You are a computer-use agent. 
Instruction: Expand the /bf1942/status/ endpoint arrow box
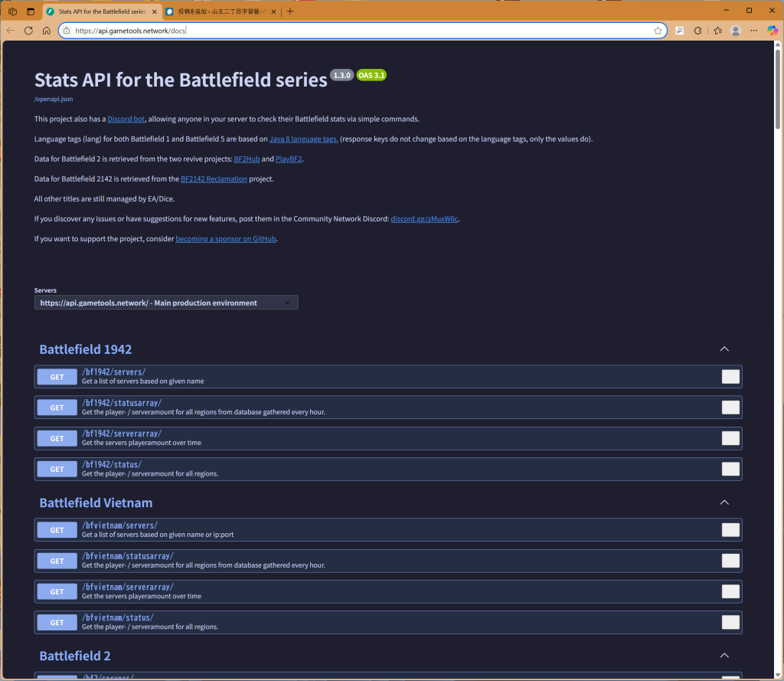pyautogui.click(x=730, y=469)
